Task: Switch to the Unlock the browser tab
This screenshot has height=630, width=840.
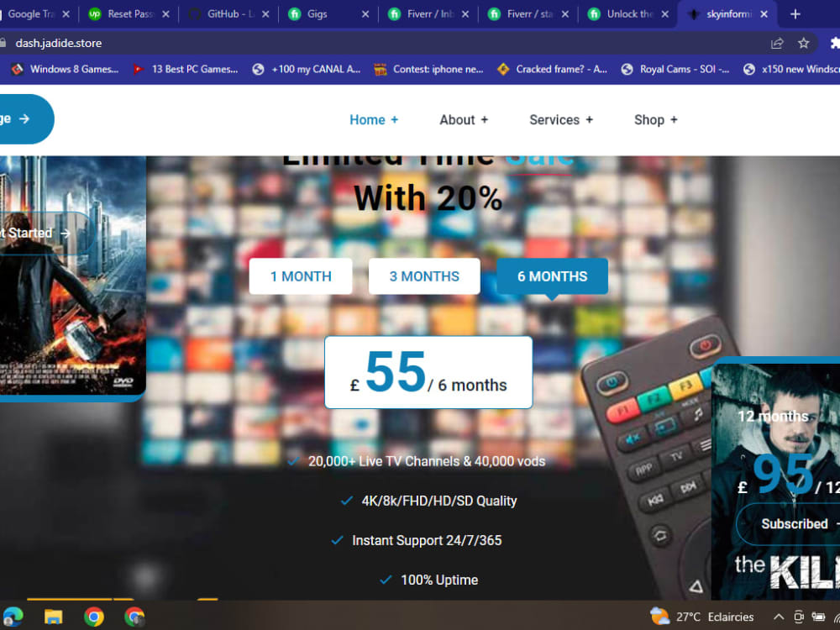Action: pos(627,14)
